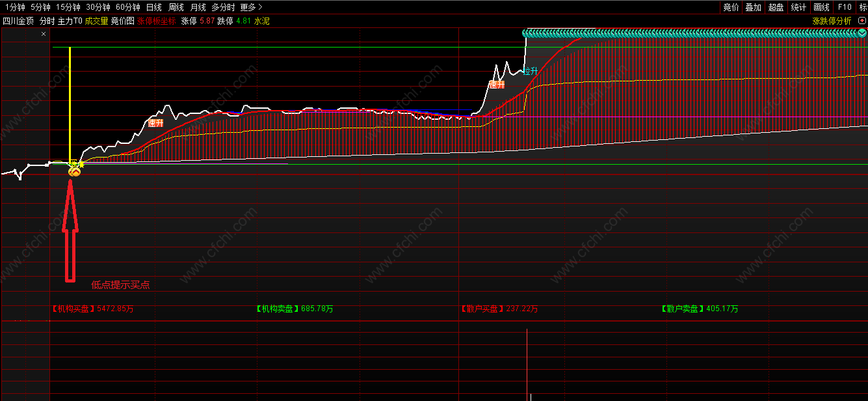Click the red up-arrow icon beside 涨跌停分析
This screenshot has width=868, height=401.
click(862, 21)
